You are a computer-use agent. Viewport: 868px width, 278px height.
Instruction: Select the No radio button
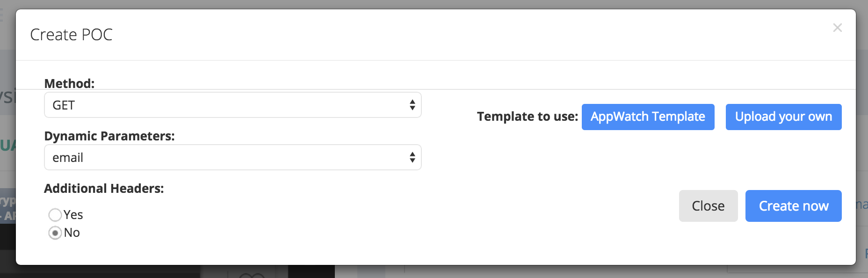coord(56,233)
